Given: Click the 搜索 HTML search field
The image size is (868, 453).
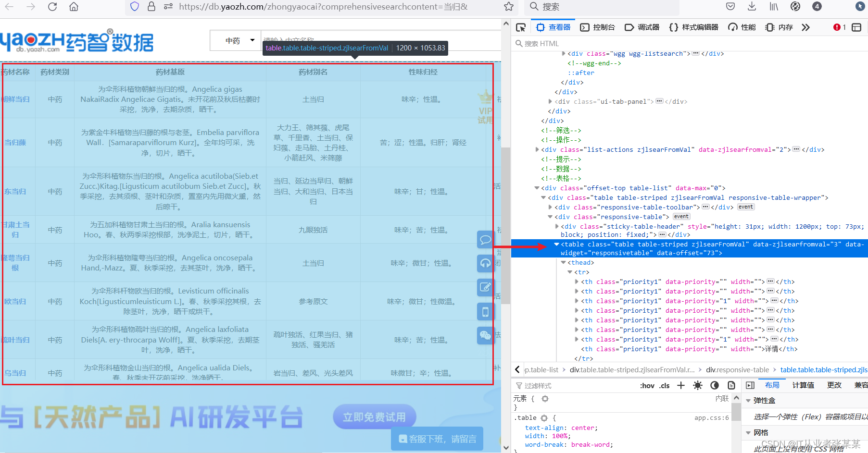Looking at the screenshot, I should coord(689,43).
